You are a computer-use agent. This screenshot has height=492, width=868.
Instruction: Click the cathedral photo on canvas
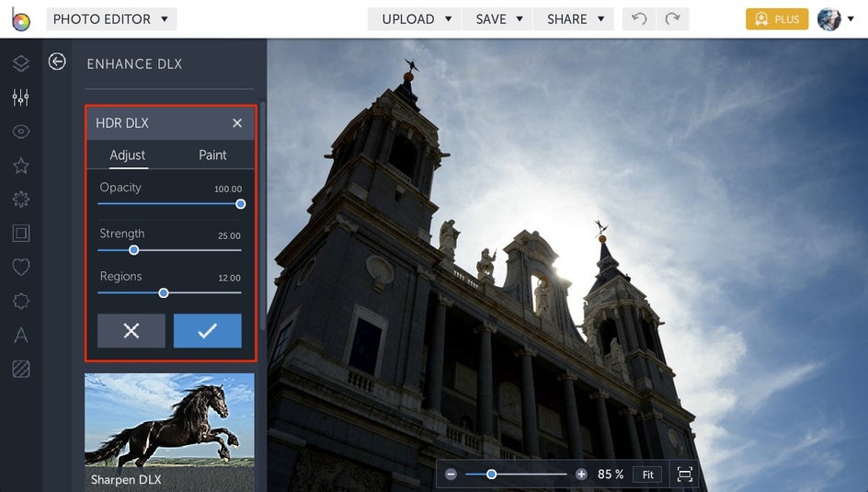[567, 265]
